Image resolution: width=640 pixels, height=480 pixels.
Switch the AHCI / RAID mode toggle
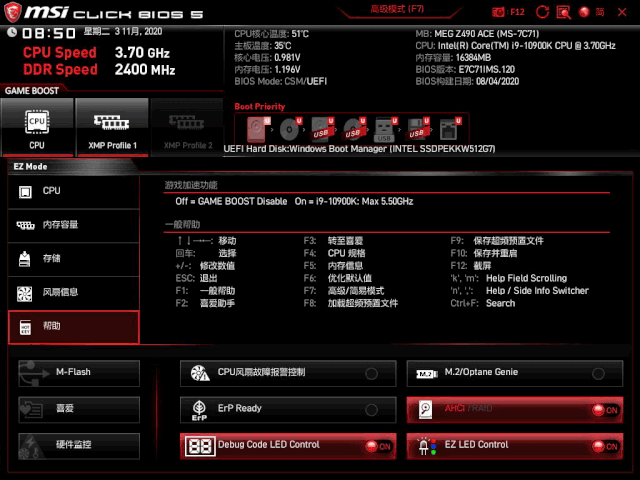click(604, 410)
